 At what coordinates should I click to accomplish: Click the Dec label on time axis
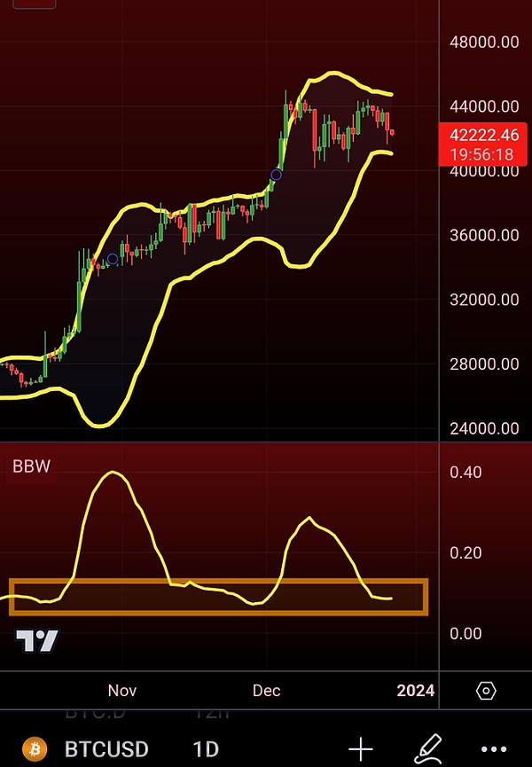coord(266,691)
